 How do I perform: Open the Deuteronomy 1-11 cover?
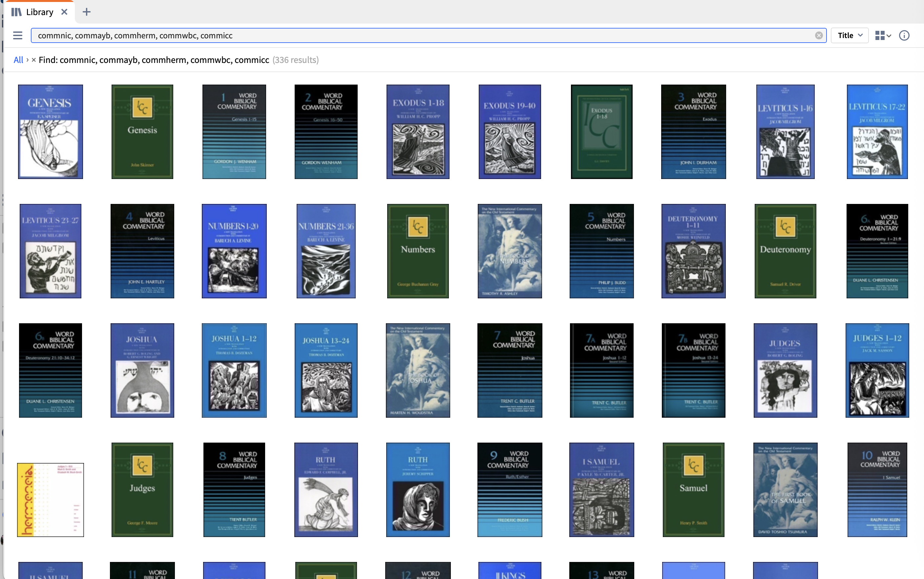tap(694, 251)
